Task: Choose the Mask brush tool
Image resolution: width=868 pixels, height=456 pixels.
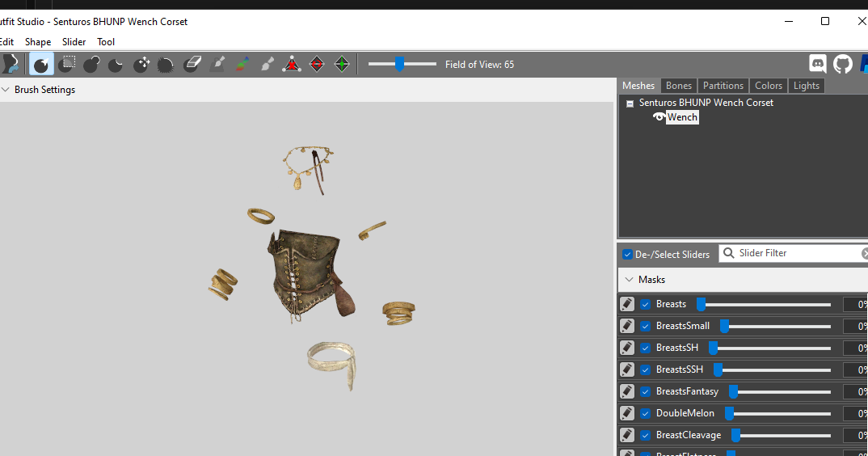Action: (x=67, y=64)
